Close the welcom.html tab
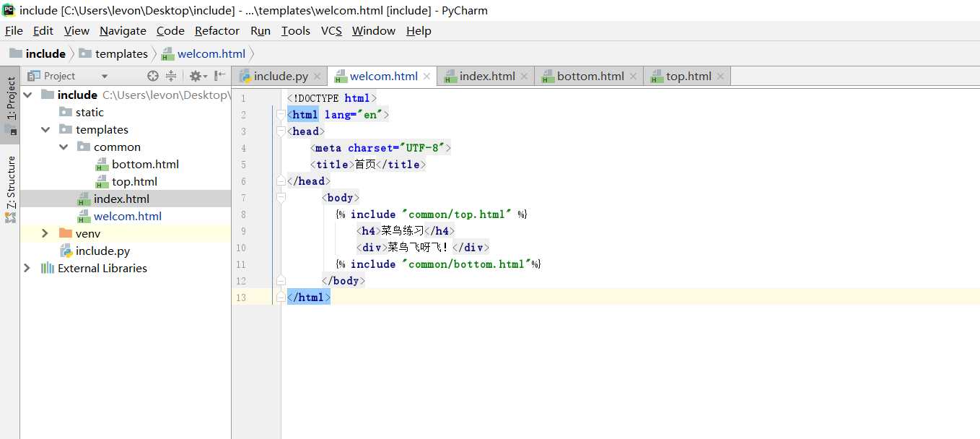 pos(426,76)
